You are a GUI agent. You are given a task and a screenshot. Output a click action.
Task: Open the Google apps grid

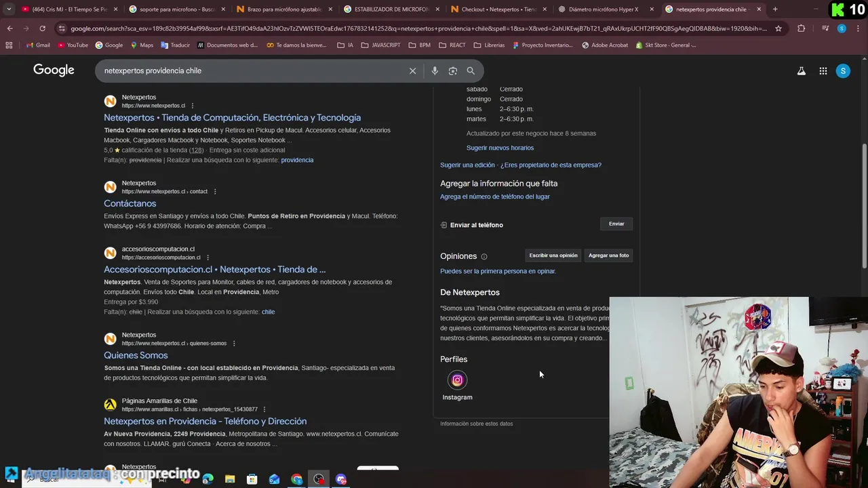(x=823, y=70)
